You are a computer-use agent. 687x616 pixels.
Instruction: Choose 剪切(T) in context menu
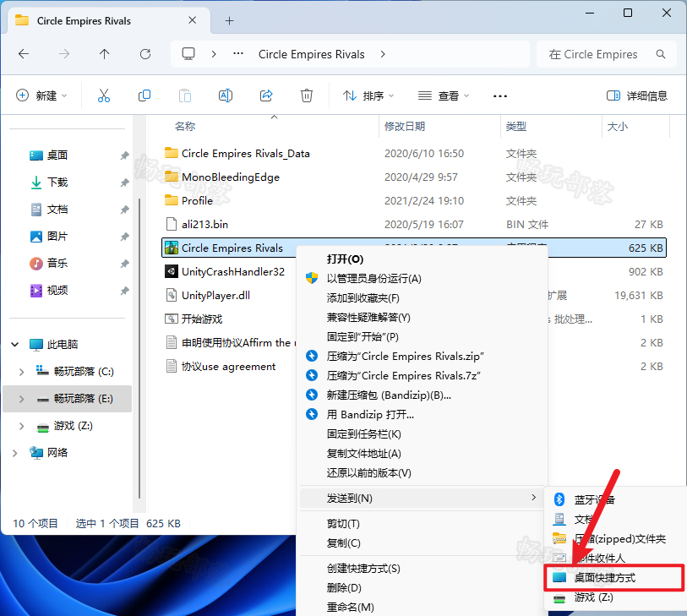pyautogui.click(x=423, y=524)
